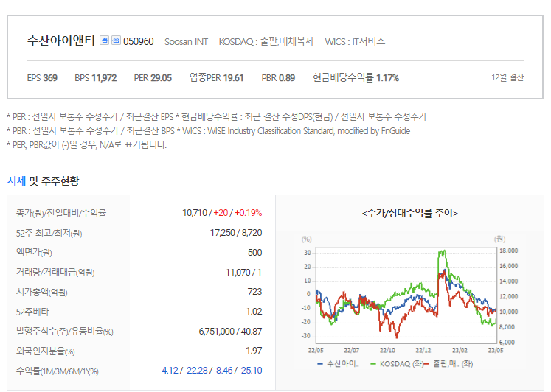The width and height of the screenshot is (551, 392).
Task: Click the stock code 050960
Action: coord(139,42)
